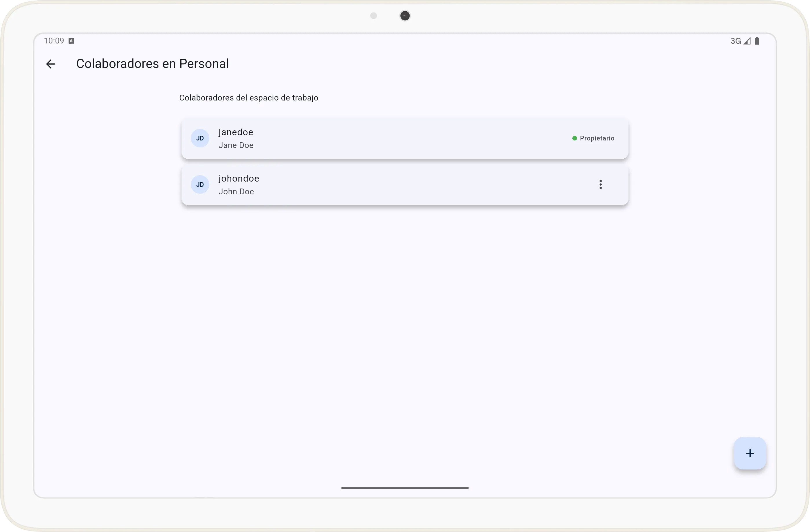Viewport: 810px width, 532px height.
Task: Select the johondoe username text
Action: click(x=239, y=178)
